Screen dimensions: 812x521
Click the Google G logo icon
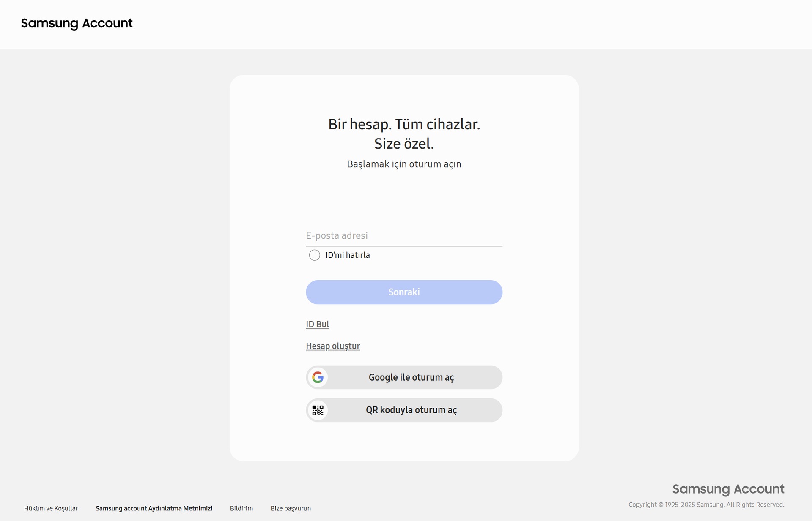coord(318,377)
